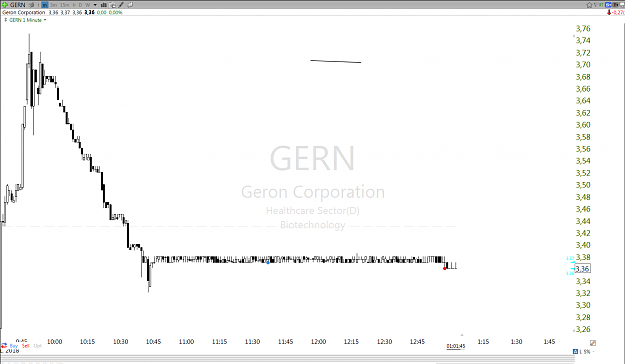
Task: Click the 01:01:45 cursor time label
Action: [x=456, y=346]
